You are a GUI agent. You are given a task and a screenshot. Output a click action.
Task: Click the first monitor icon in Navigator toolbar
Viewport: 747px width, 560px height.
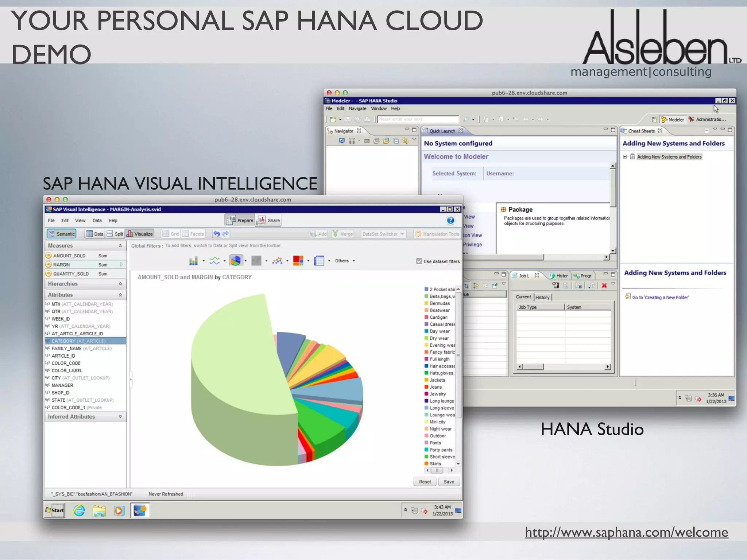pos(342,141)
